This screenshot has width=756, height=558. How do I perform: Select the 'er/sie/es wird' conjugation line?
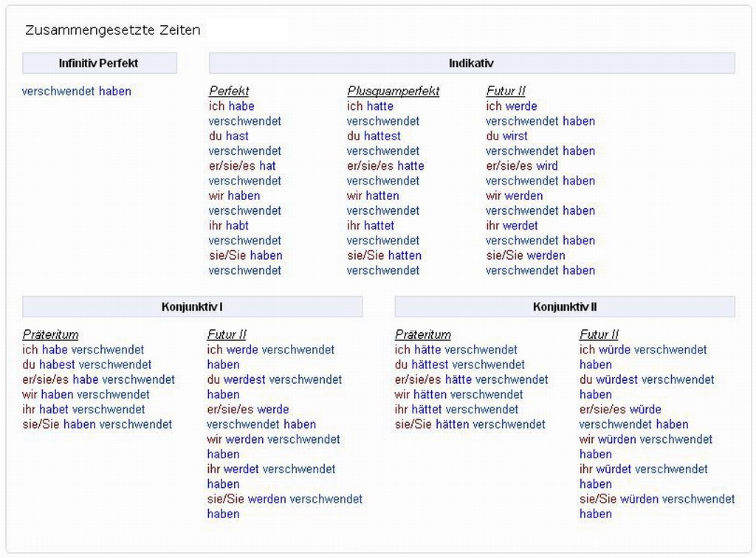pyautogui.click(x=521, y=166)
